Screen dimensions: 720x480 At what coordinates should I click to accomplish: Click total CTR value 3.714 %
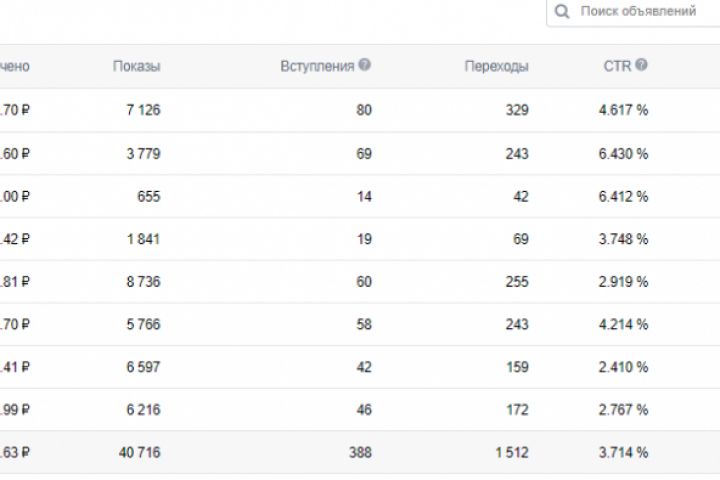[623, 453]
